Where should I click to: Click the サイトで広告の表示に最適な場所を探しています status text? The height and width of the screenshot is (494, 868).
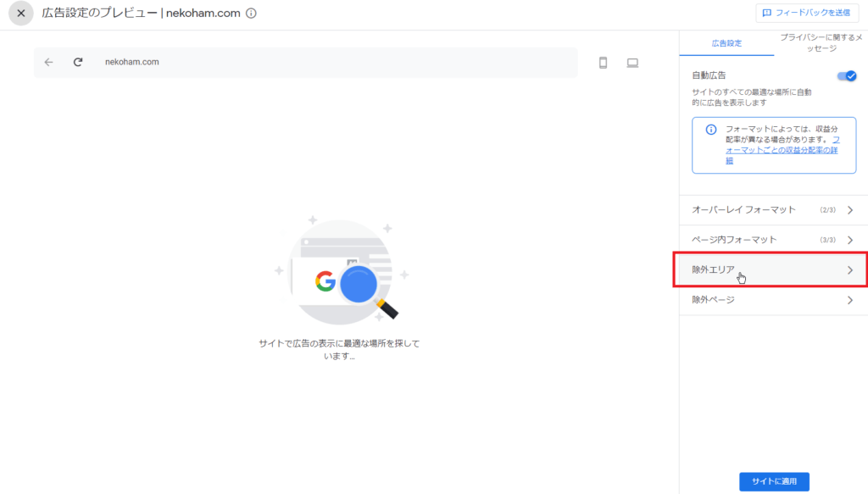[x=339, y=350]
